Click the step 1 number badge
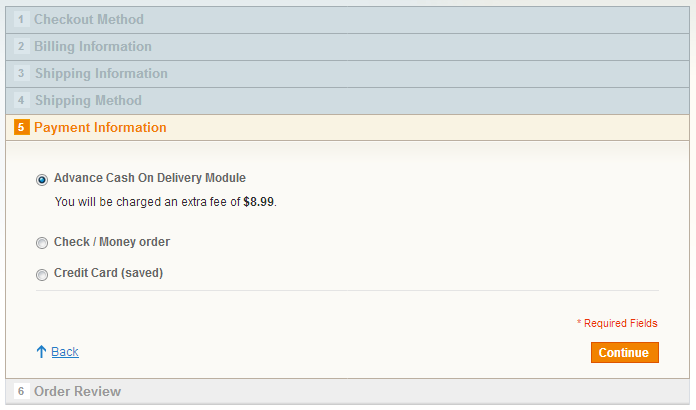This screenshot has height=410, width=696. point(21,20)
